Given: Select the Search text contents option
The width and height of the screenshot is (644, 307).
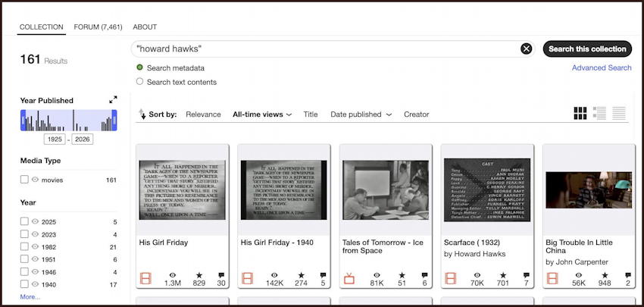Looking at the screenshot, I should (x=139, y=81).
